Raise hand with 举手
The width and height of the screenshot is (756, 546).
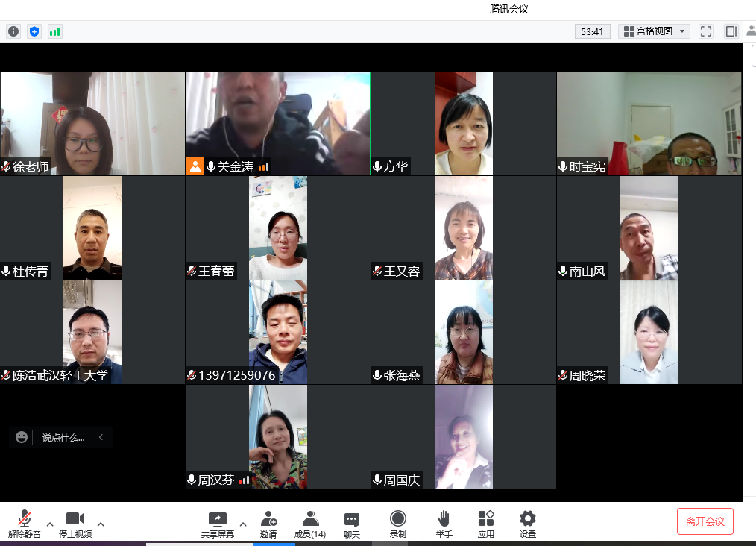point(444,524)
